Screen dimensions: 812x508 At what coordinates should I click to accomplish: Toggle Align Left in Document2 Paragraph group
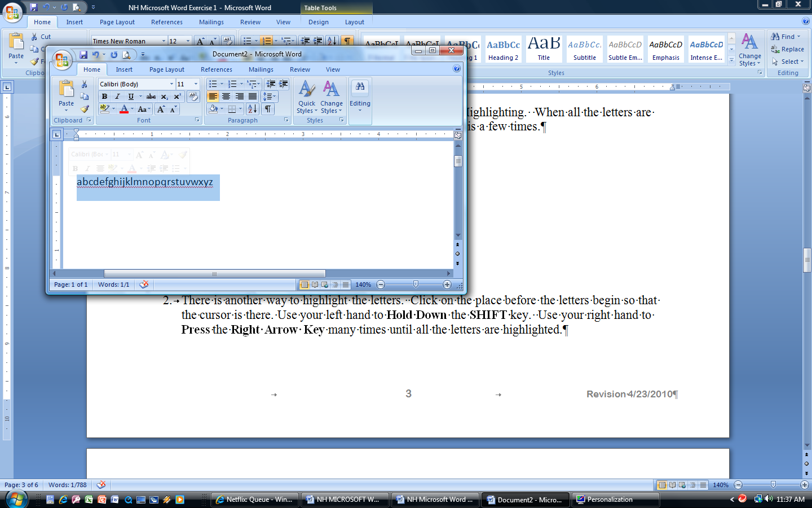(213, 97)
